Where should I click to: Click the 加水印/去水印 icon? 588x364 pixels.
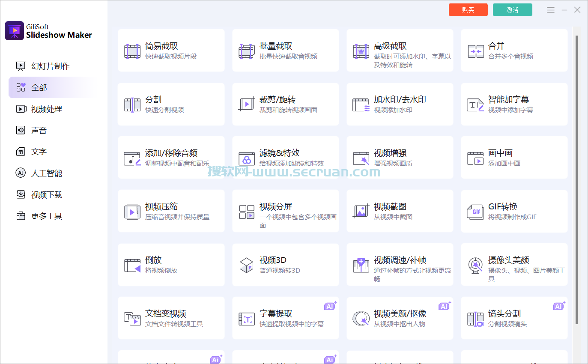[361, 105]
